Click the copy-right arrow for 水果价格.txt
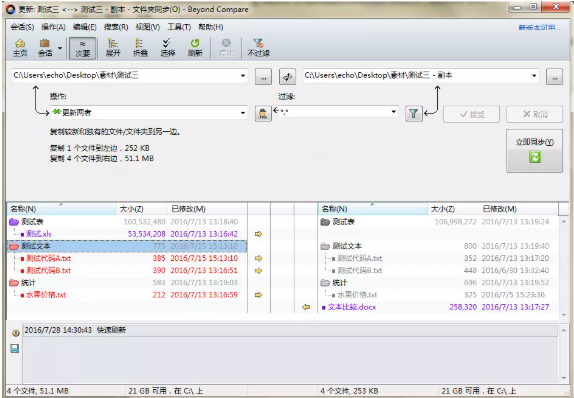 [x=258, y=295]
